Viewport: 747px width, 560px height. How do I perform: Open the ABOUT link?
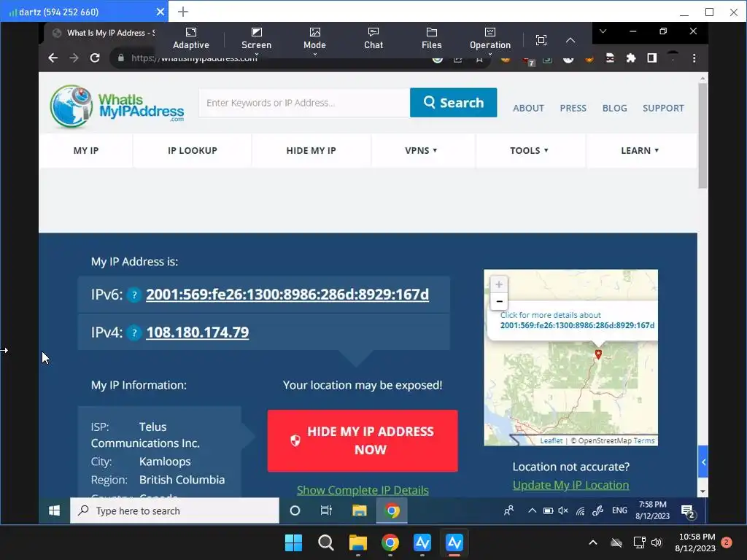click(528, 108)
